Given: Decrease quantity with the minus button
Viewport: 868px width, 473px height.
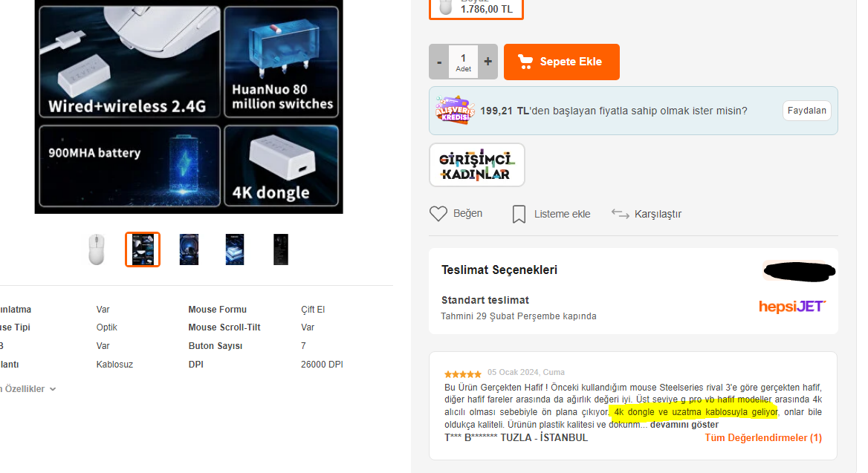Looking at the screenshot, I should 439,62.
